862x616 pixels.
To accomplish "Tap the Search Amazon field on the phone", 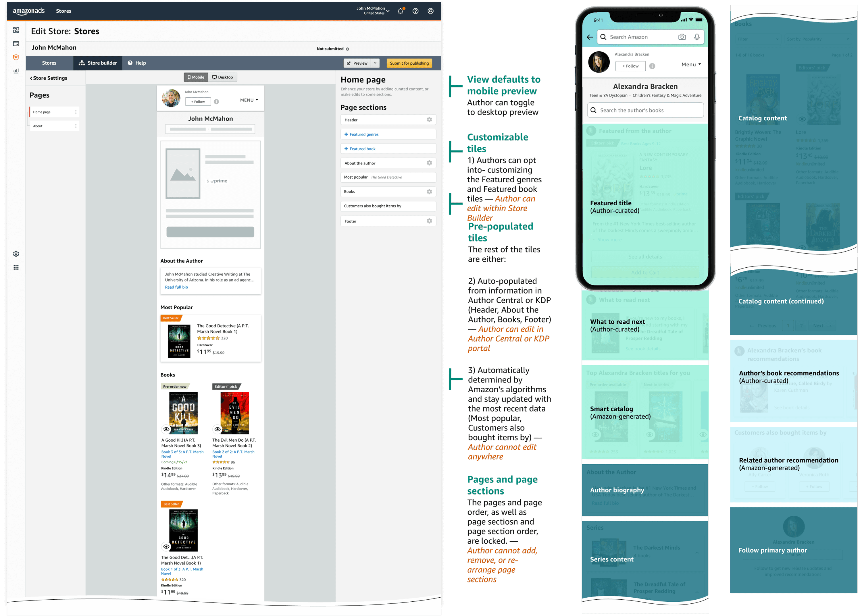I will tap(651, 37).
